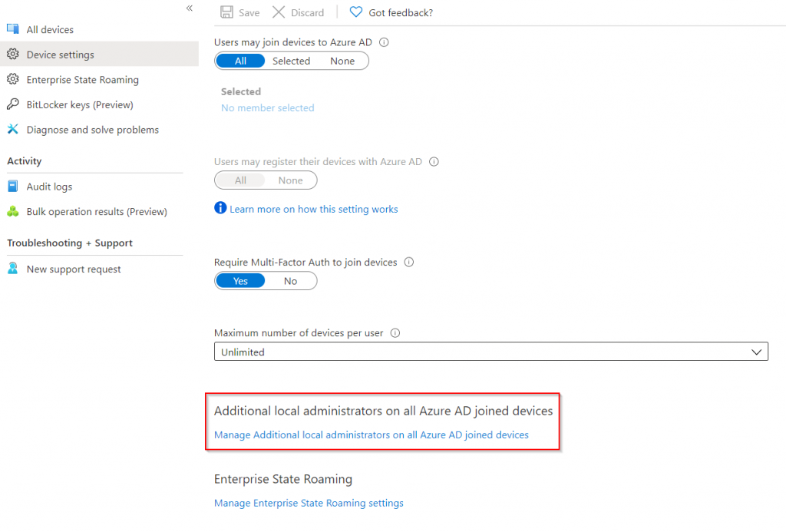Click the dropdown chevron for Unlimited
This screenshot has height=532, width=786.
(x=756, y=352)
